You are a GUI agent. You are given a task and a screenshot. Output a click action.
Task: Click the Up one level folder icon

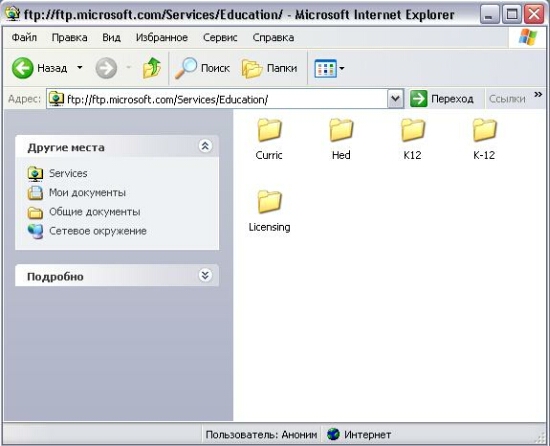(152, 68)
